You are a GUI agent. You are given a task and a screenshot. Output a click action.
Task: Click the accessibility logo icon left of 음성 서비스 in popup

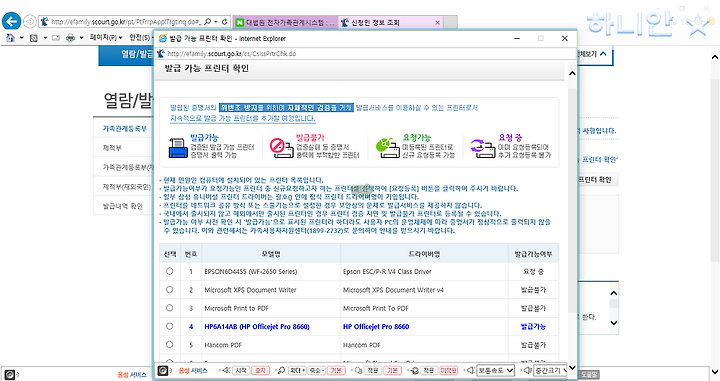point(163,370)
